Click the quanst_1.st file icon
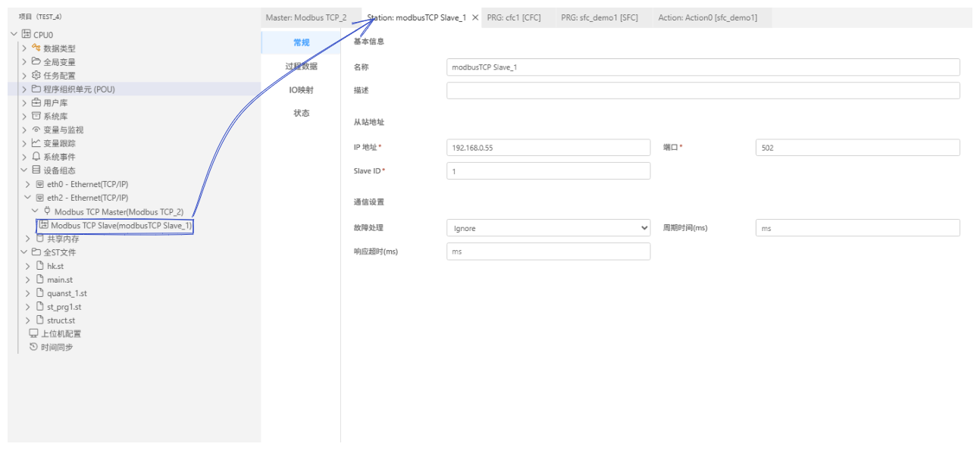 (40, 293)
